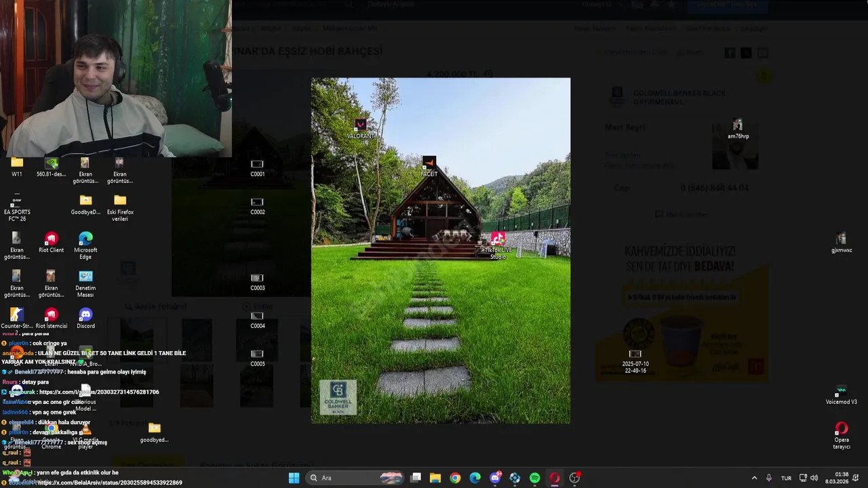Image resolution: width=868 pixels, height=488 pixels.
Task: Open Discord from the taskbar
Action: pyautogui.click(x=495, y=478)
